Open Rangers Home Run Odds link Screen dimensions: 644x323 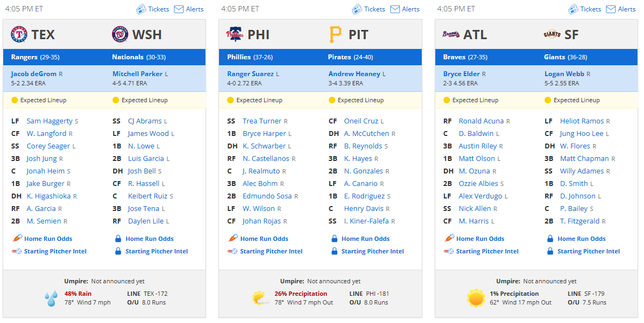48,239
